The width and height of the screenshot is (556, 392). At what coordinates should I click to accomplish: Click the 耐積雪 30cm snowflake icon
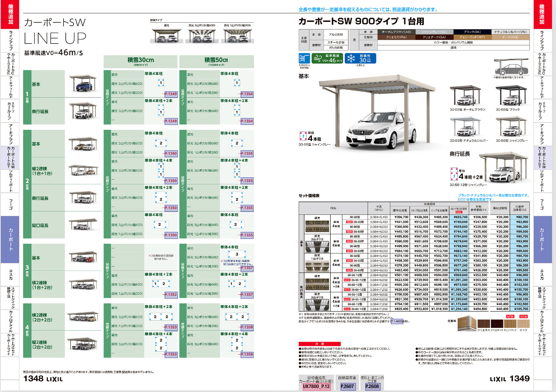coord(360,58)
